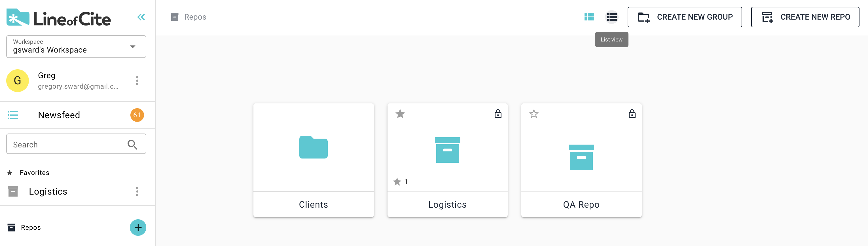Click Create New Group button
The width and height of the screenshot is (868, 246).
(684, 17)
